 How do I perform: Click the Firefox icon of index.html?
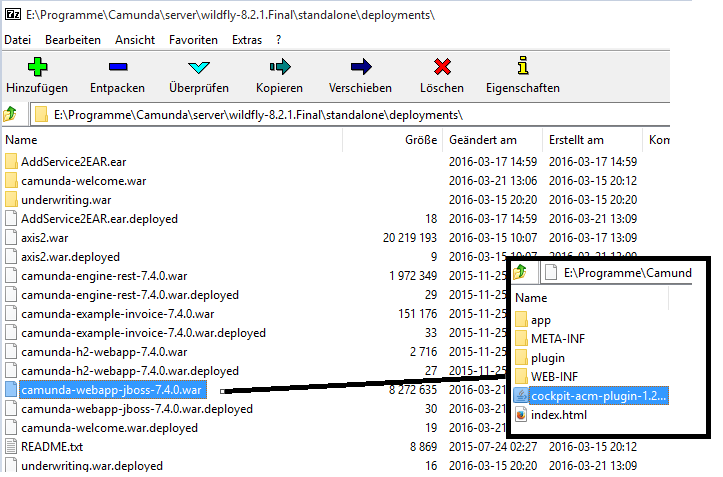[x=521, y=414]
